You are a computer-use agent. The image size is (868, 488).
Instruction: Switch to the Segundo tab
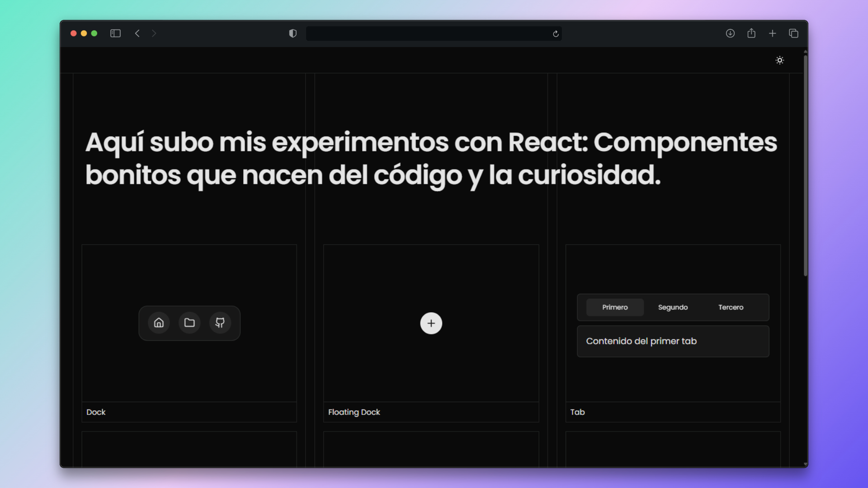click(673, 307)
